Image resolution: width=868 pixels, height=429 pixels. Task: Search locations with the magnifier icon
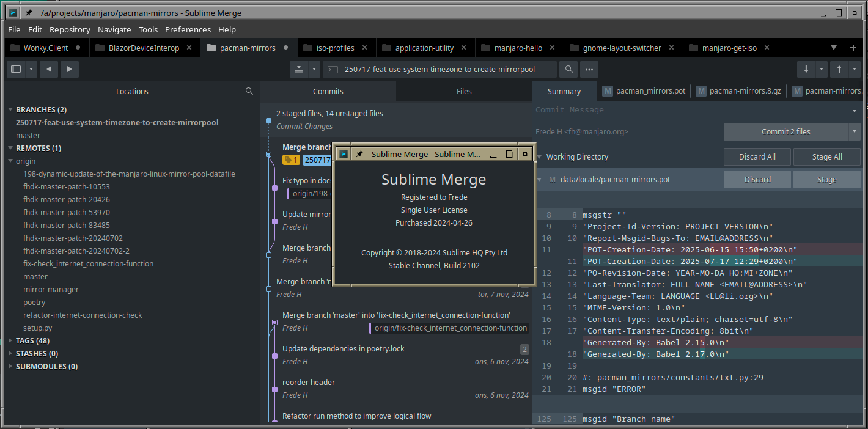[249, 91]
